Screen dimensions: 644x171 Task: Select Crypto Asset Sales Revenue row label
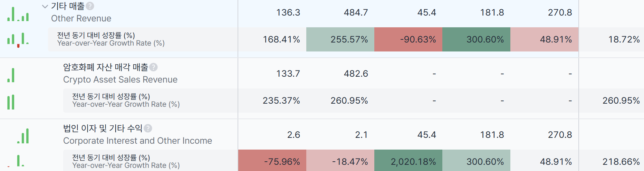(120, 79)
